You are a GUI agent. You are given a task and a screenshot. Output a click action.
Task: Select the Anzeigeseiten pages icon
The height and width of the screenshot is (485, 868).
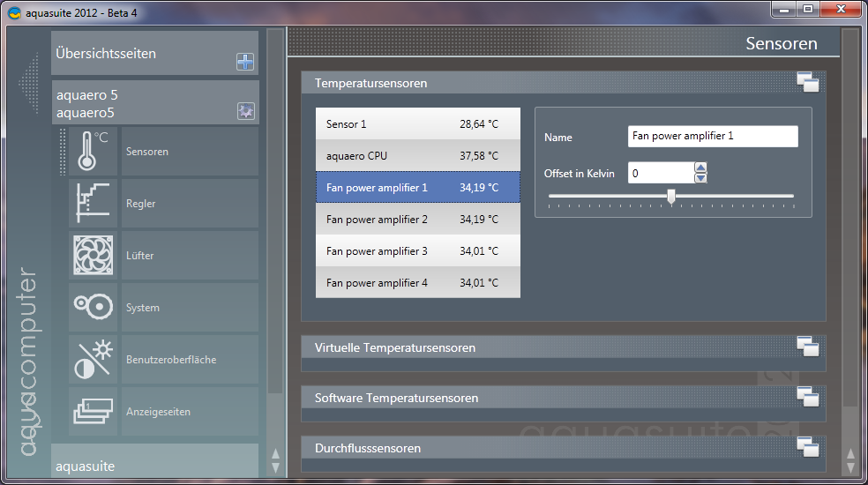tap(93, 411)
